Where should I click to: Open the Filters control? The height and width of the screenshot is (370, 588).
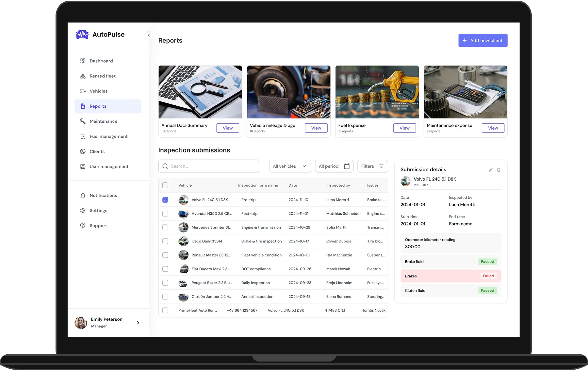click(372, 166)
